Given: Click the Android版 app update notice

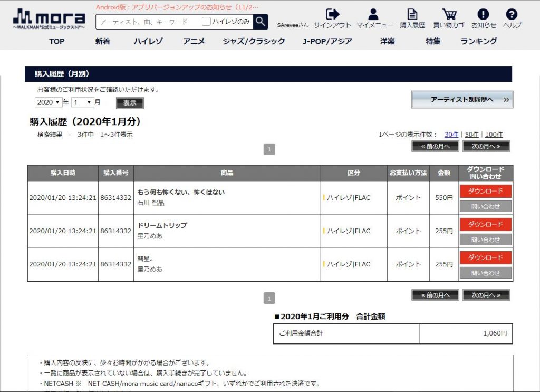Looking at the screenshot, I should tap(177, 7).
